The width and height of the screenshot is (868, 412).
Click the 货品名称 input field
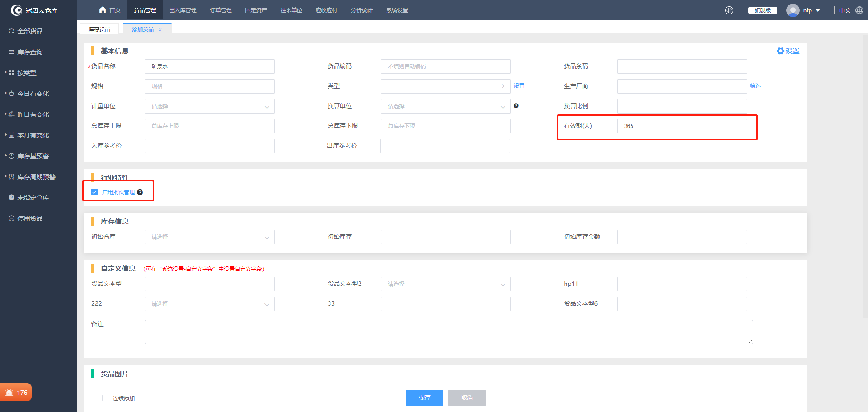click(x=210, y=66)
